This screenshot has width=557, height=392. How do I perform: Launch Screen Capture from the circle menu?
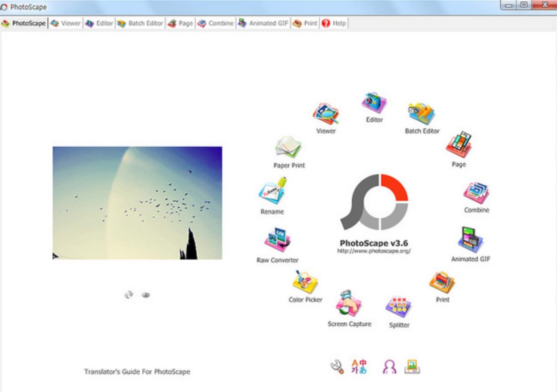pos(348,304)
